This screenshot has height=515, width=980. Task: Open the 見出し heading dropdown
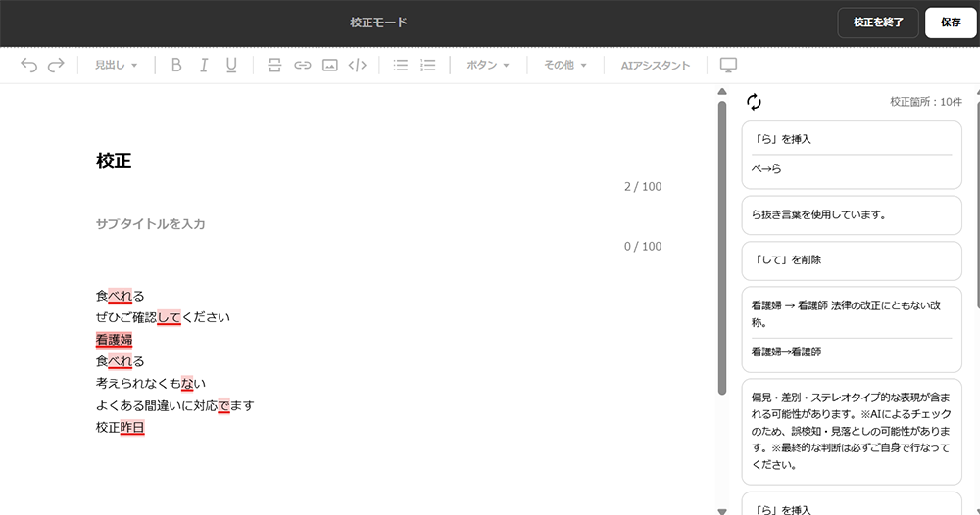[x=117, y=65]
